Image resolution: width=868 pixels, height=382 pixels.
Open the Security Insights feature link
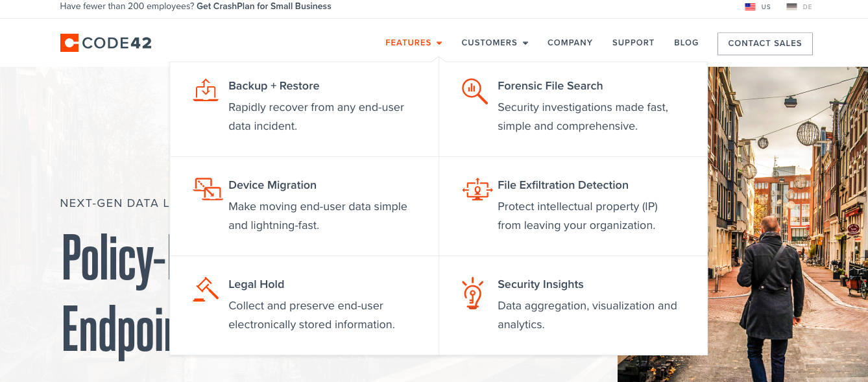click(540, 284)
